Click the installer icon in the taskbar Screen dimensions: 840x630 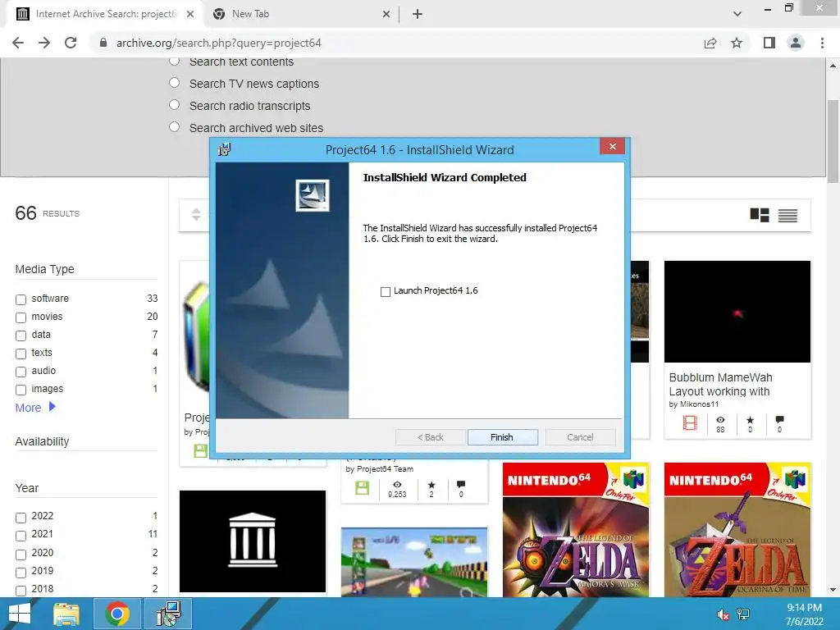click(x=168, y=614)
